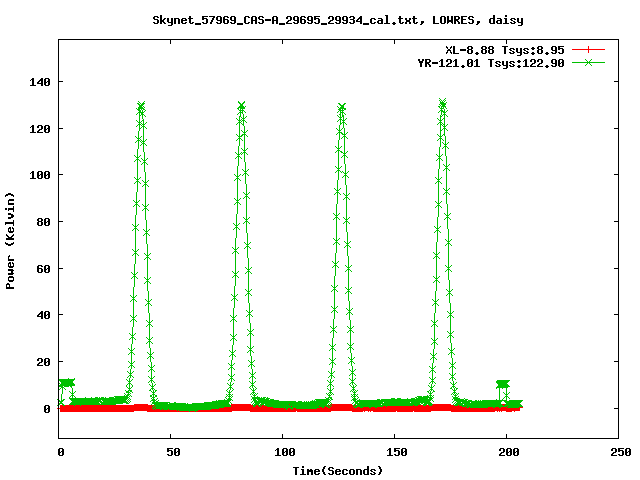Click the '50' tick label on the x-axis

171,453
